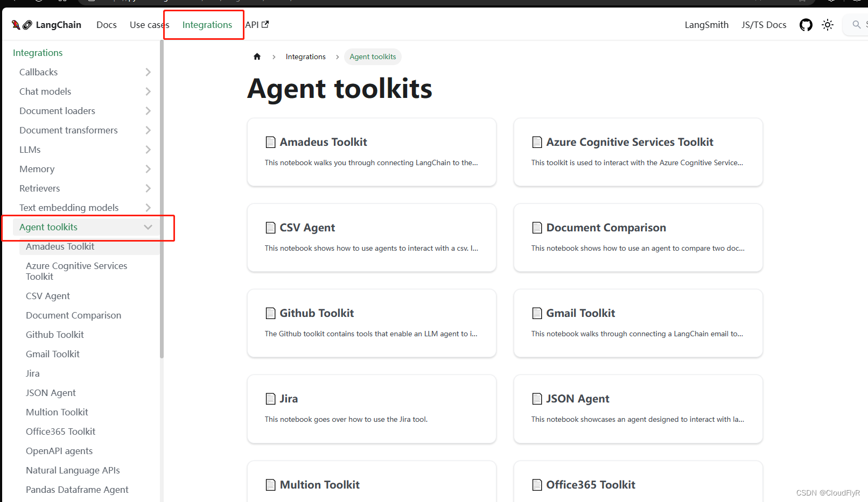This screenshot has height=502, width=868.
Task: Click document icon on Document Comparison card
Action: (537, 228)
